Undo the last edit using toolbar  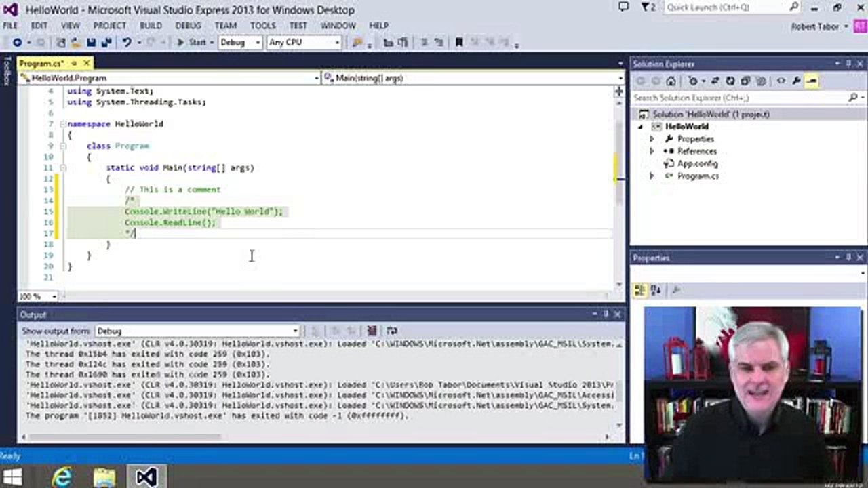[x=126, y=43]
